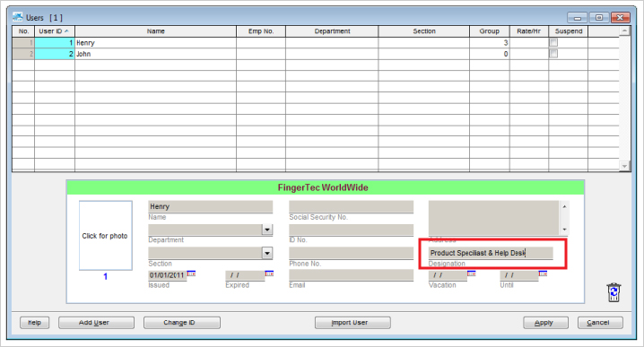The height and width of the screenshot is (347, 644).
Task: Click the Import User button
Action: coord(352,323)
